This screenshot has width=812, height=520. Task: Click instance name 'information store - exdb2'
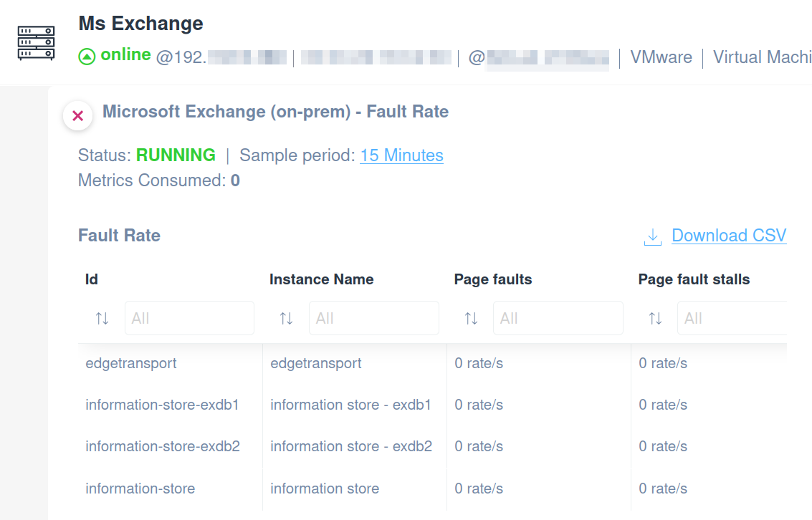coord(351,446)
